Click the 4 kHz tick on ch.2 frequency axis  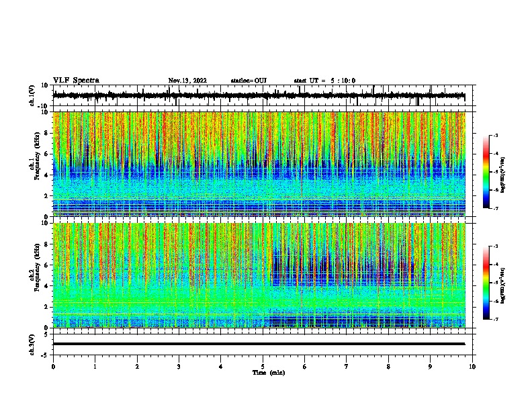[46, 286]
